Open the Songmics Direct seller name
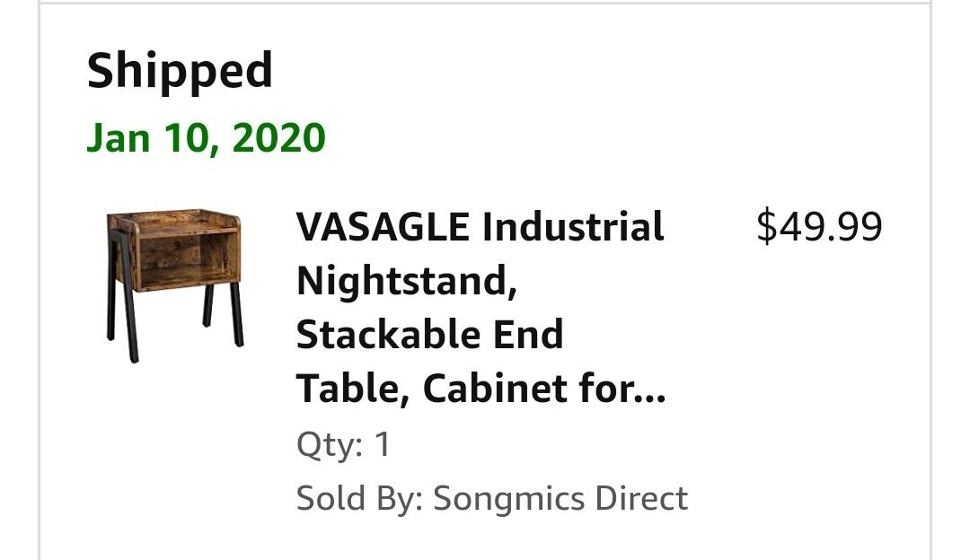The height and width of the screenshot is (560, 970). point(560,497)
